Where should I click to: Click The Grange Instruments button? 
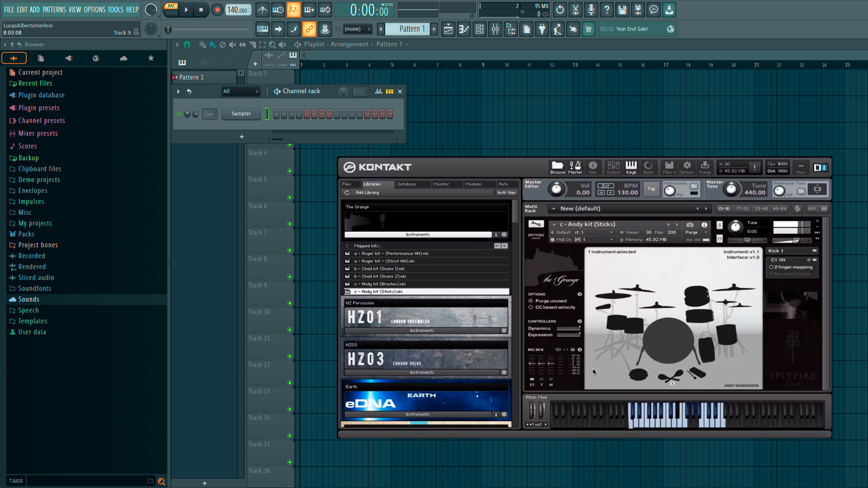[417, 234]
